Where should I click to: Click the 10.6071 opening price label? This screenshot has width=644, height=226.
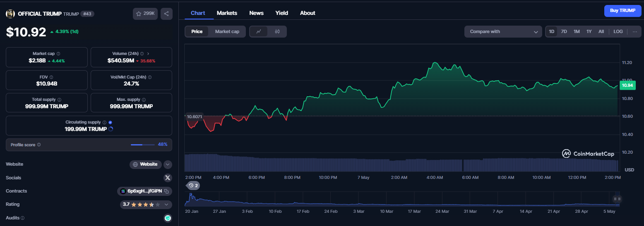pyautogui.click(x=194, y=117)
